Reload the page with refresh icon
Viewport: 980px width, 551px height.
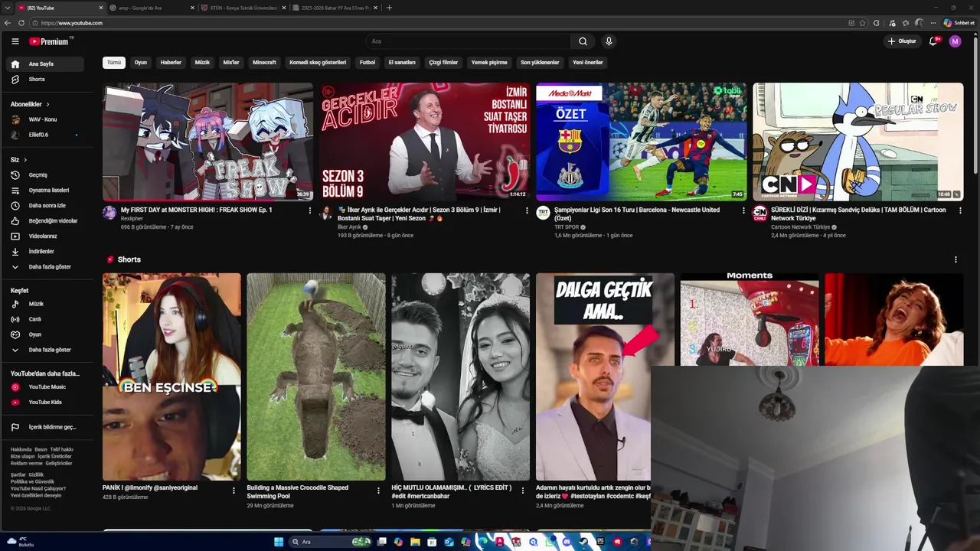[21, 23]
